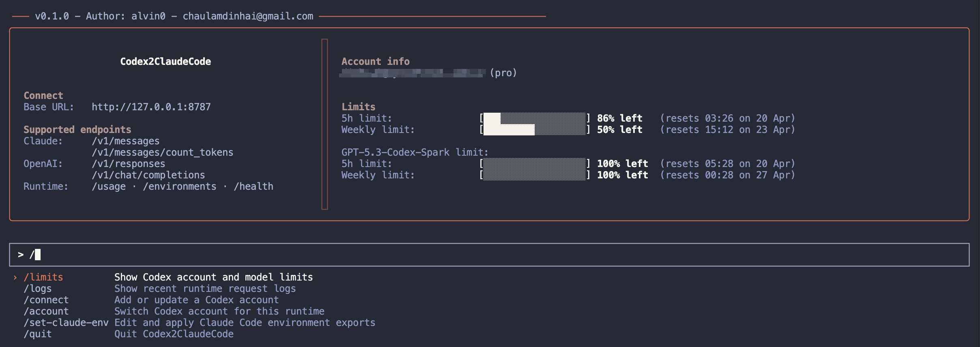This screenshot has height=347, width=980.
Task: Click the command prompt input field
Action: tap(487, 255)
